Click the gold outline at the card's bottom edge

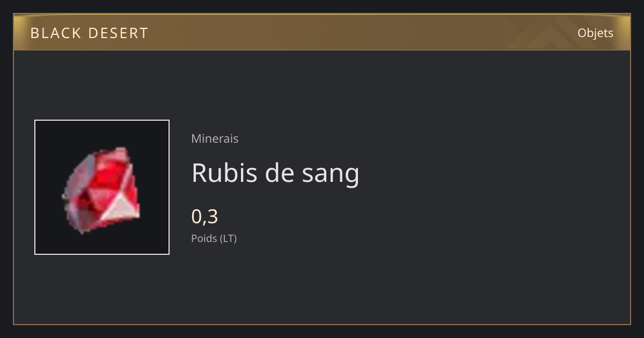click(x=322, y=324)
